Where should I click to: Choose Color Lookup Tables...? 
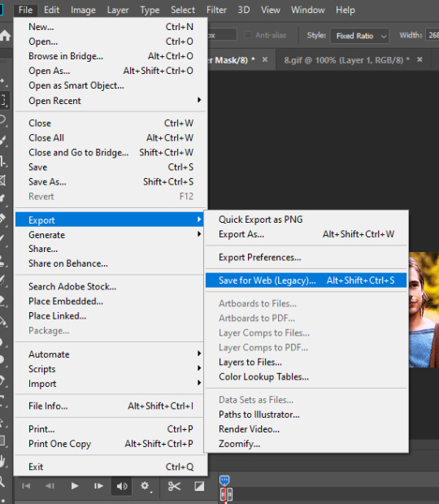tap(306, 376)
